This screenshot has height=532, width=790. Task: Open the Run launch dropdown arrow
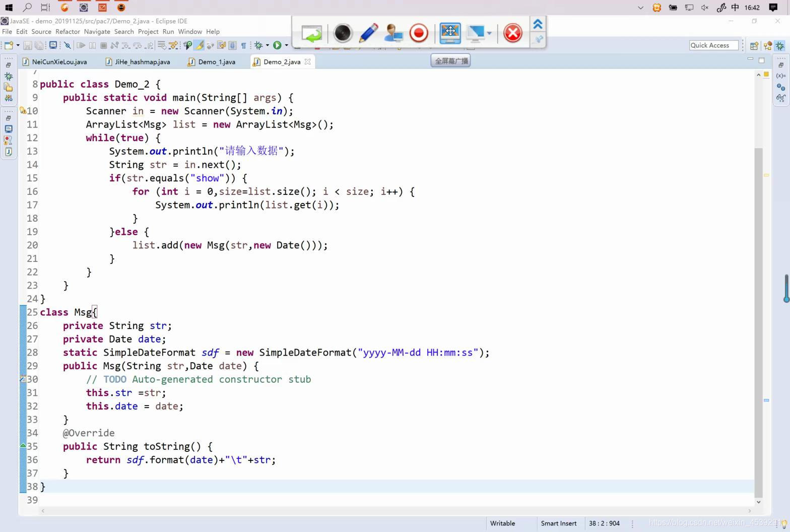(x=286, y=45)
